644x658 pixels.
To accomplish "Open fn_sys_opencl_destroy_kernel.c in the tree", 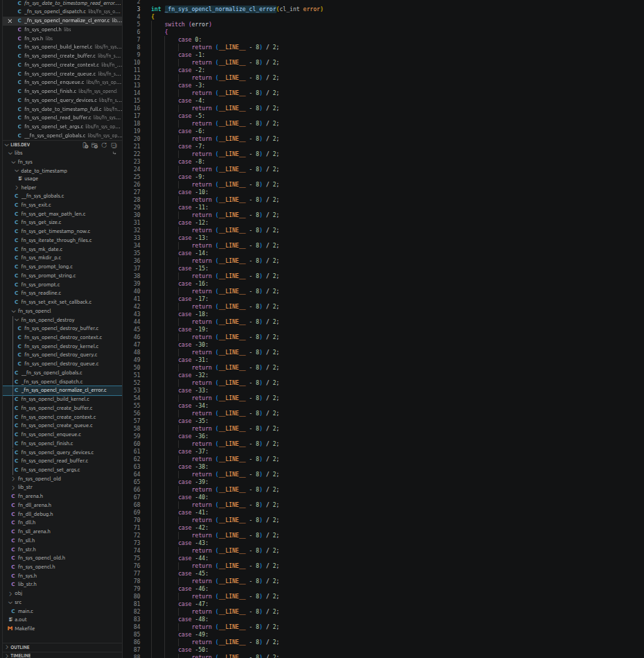I will (x=62, y=346).
